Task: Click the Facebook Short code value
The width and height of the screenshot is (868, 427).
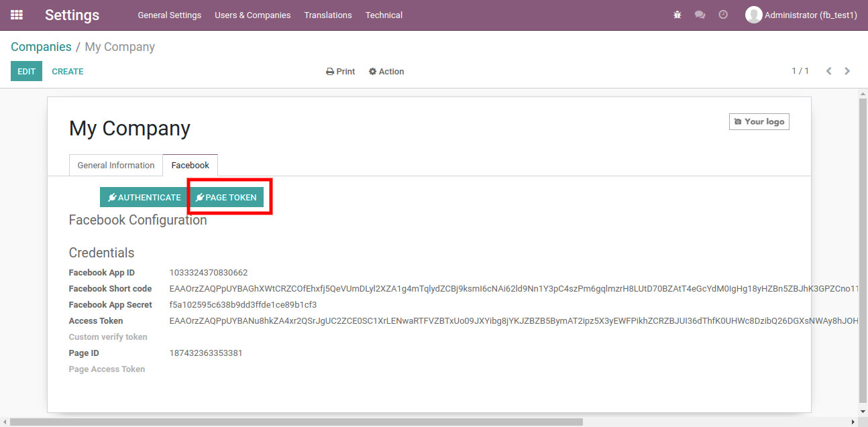Action: click(x=514, y=289)
